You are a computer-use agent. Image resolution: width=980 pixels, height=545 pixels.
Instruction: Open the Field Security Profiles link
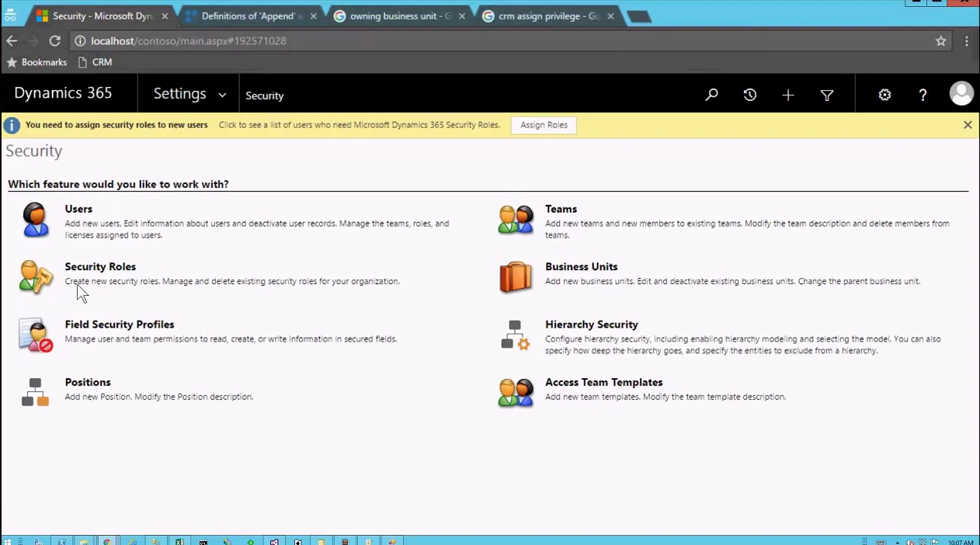120,325
